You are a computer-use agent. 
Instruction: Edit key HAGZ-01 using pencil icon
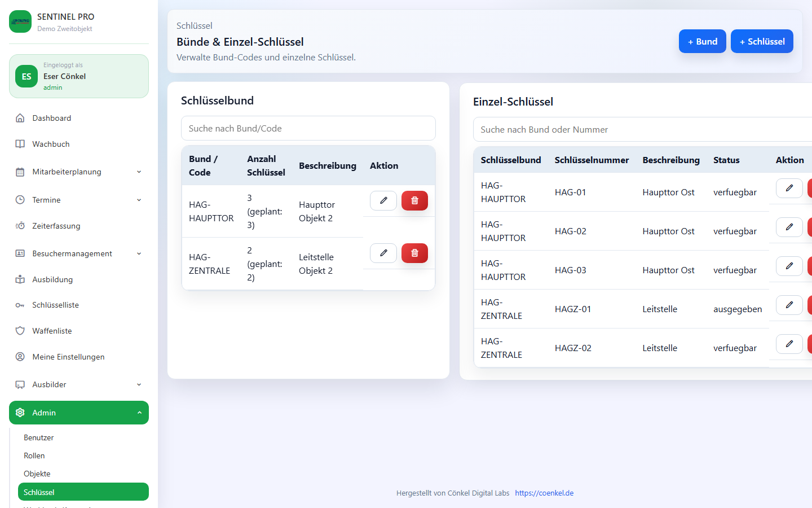click(789, 305)
